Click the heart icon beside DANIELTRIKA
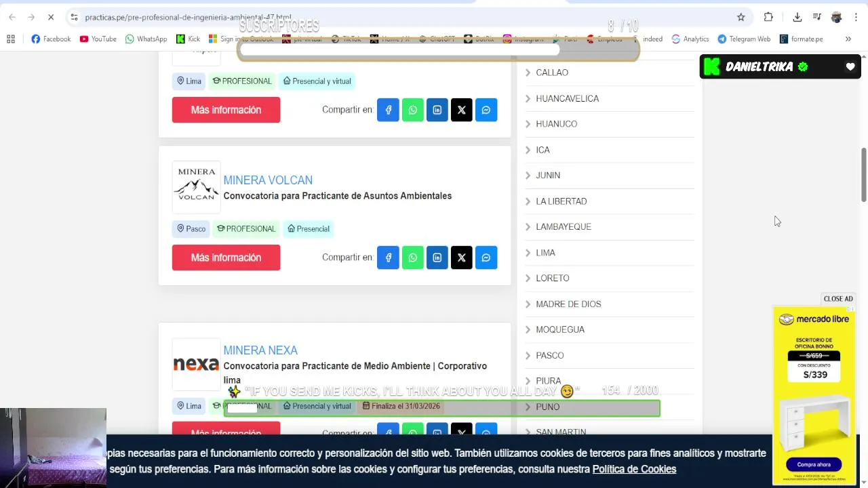This screenshot has width=868, height=488. (x=850, y=66)
